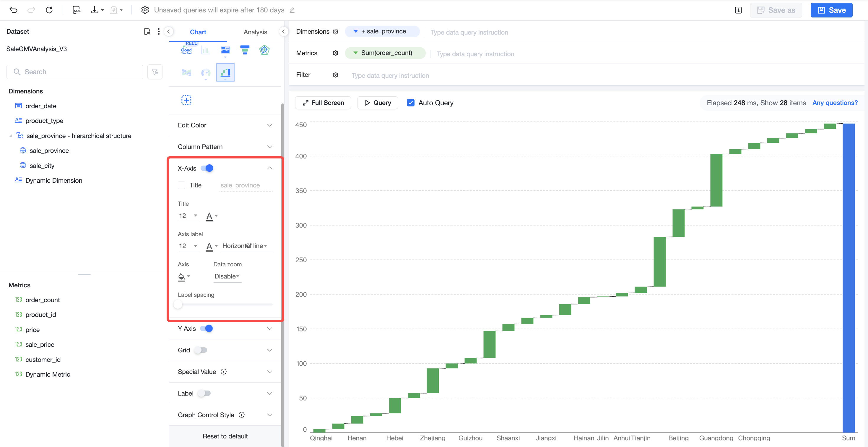868x447 pixels.
Task: Select the Word Cloud chart type
Action: point(186,50)
